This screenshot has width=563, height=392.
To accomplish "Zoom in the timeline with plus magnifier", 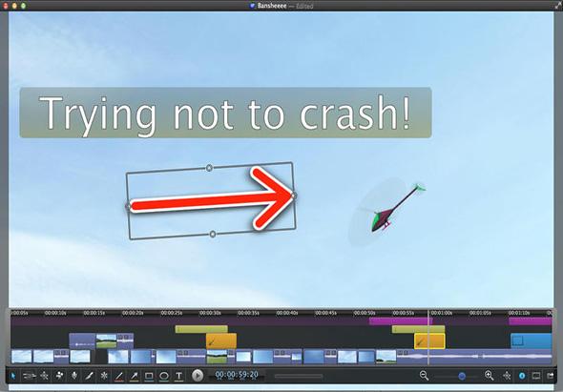I will (489, 376).
